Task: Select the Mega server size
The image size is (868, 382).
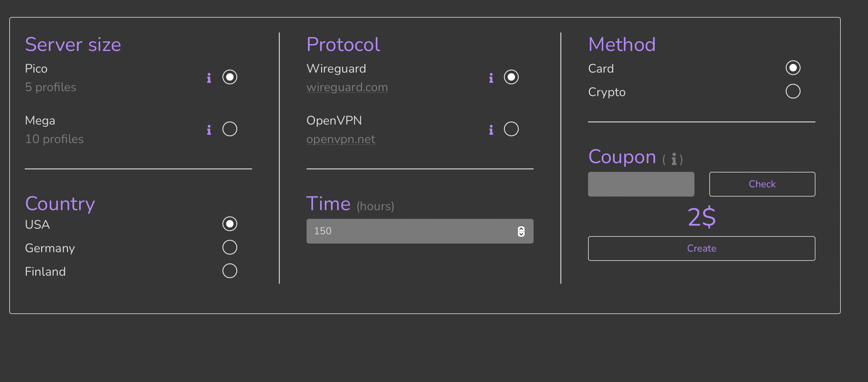Action: (230, 129)
